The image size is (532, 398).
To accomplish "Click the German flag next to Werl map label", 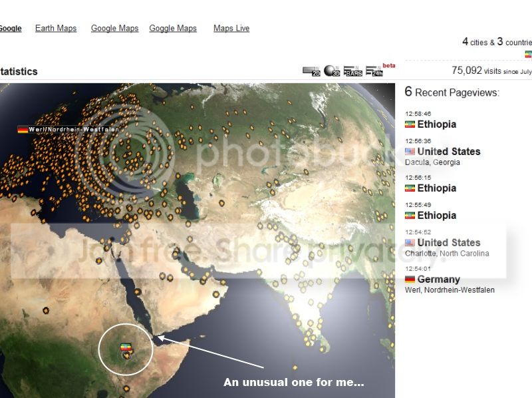I will pyautogui.click(x=23, y=129).
